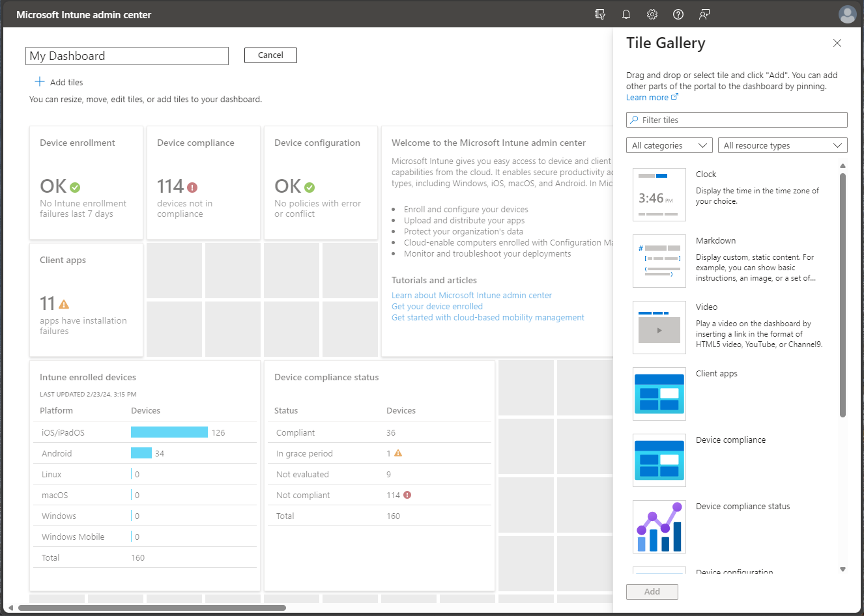Open the All resource types dropdown
This screenshot has width=864, height=616.
(783, 145)
